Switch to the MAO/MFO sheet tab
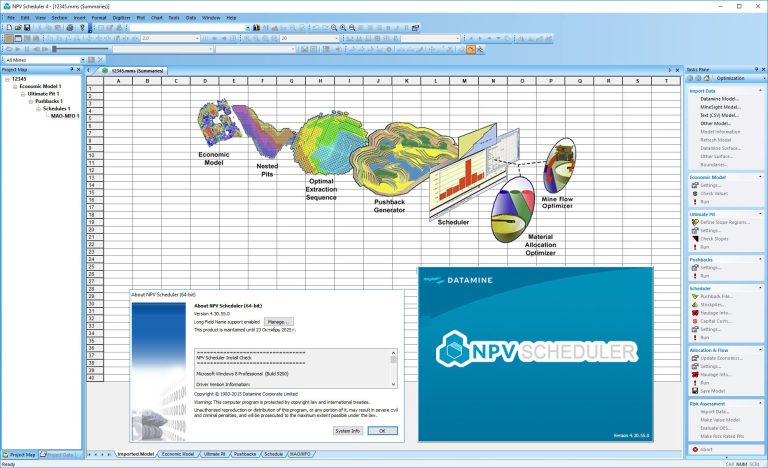This screenshot has width=768, height=468. click(x=300, y=454)
